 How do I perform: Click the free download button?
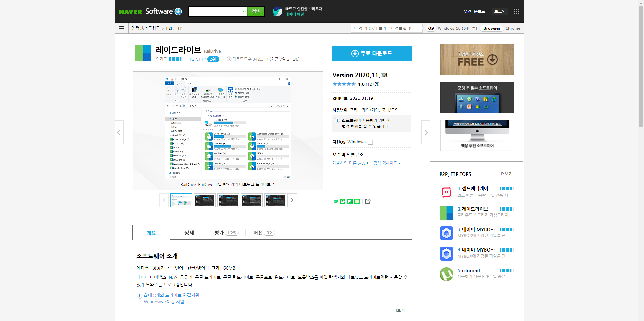tap(372, 54)
